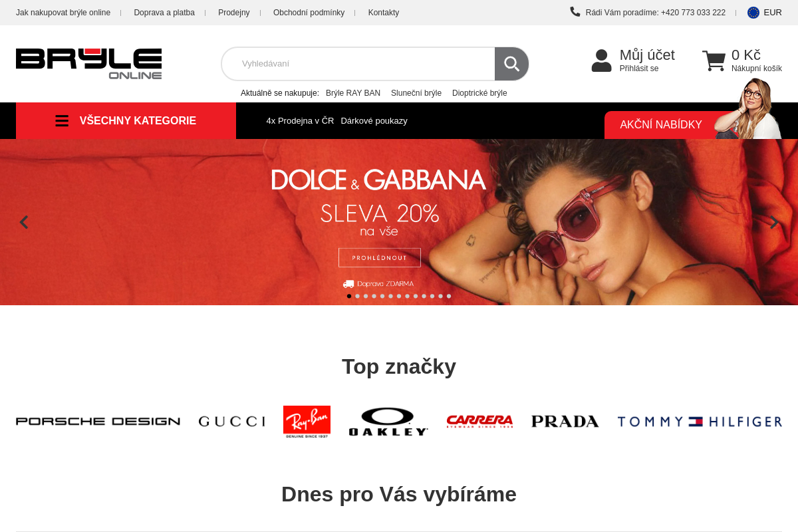Select the second carousel dot indicator

(357, 296)
